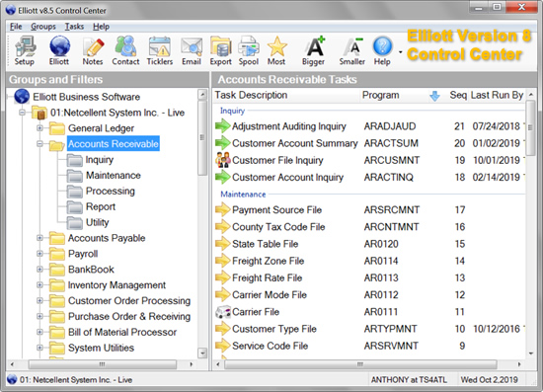
Task: Expand the General Ledger tree node
Action: point(39,128)
